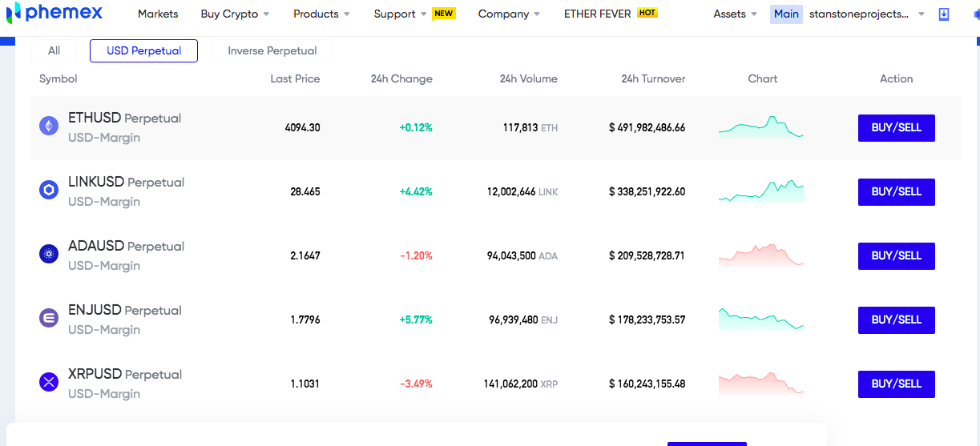Expand the Buy Crypto dropdown
980x446 pixels.
[235, 14]
